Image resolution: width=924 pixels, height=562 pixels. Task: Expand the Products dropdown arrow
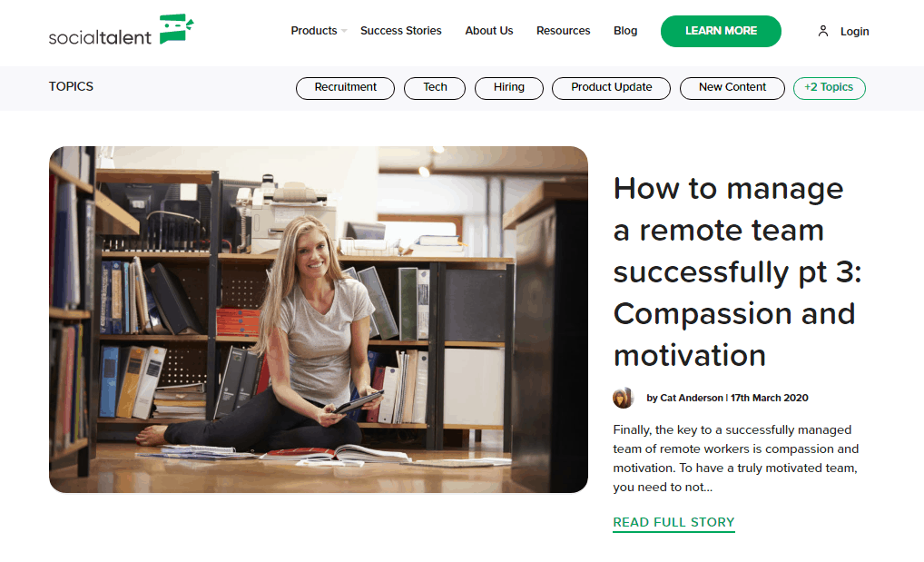point(344,31)
